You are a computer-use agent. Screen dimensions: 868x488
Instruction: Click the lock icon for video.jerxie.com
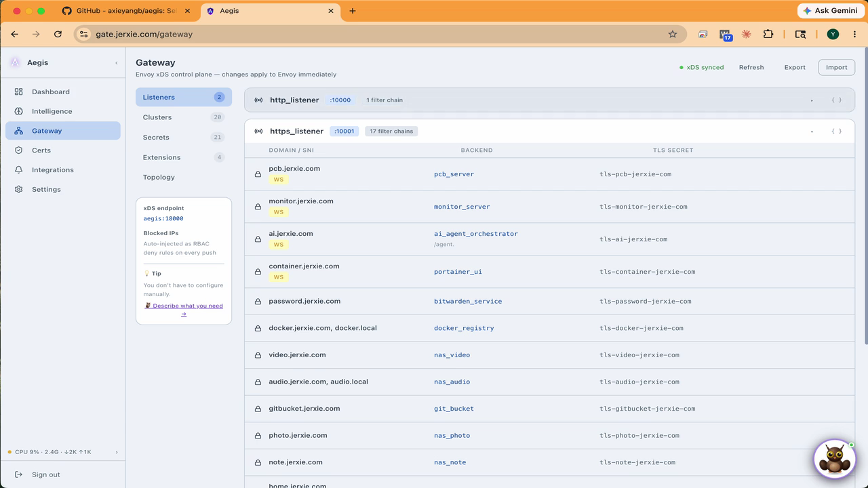pos(258,355)
